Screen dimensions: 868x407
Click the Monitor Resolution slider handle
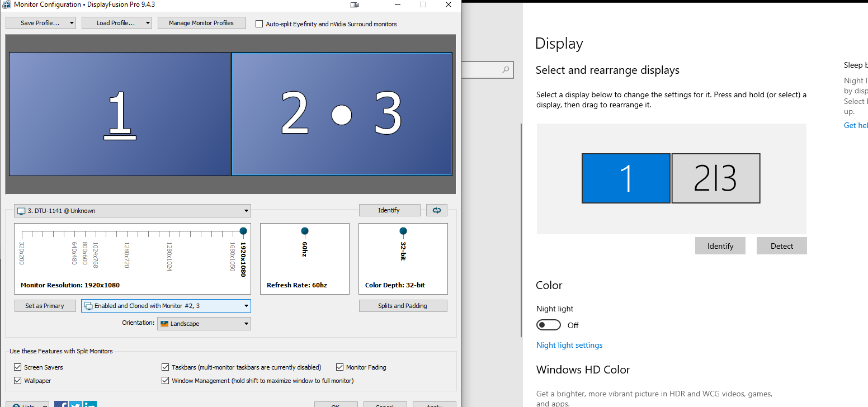click(x=243, y=231)
